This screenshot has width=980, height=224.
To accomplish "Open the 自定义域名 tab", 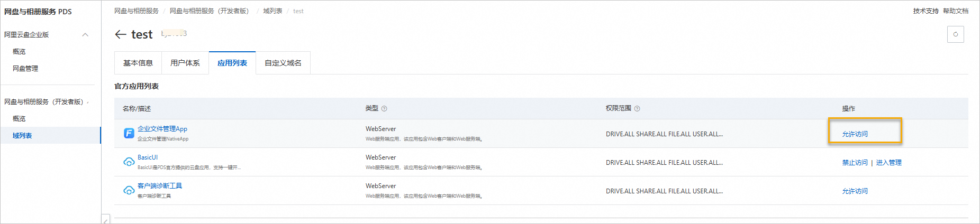I will click(283, 63).
